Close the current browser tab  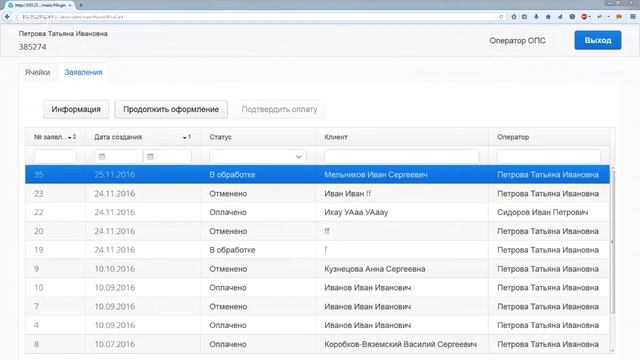pyautogui.click(x=70, y=5)
